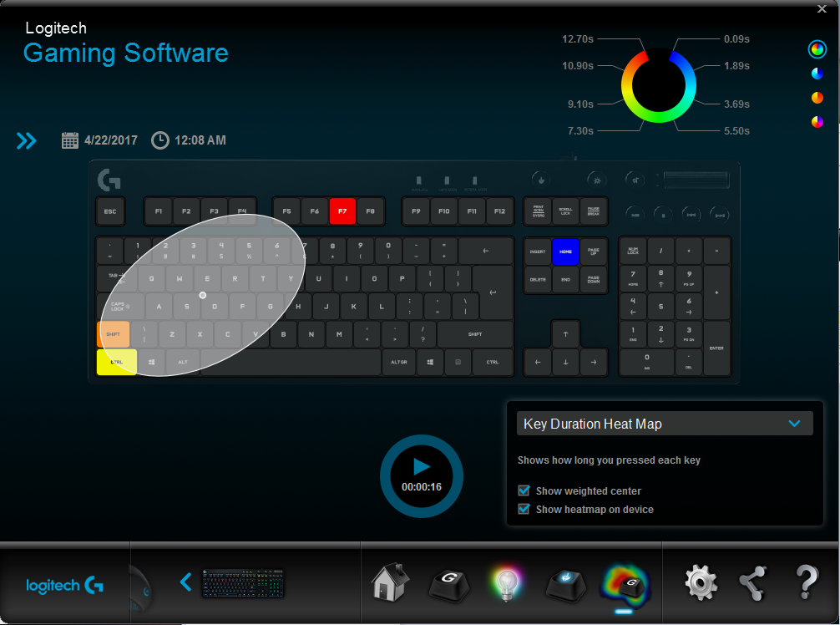Select multicolor scheme bottom circle

point(817,122)
